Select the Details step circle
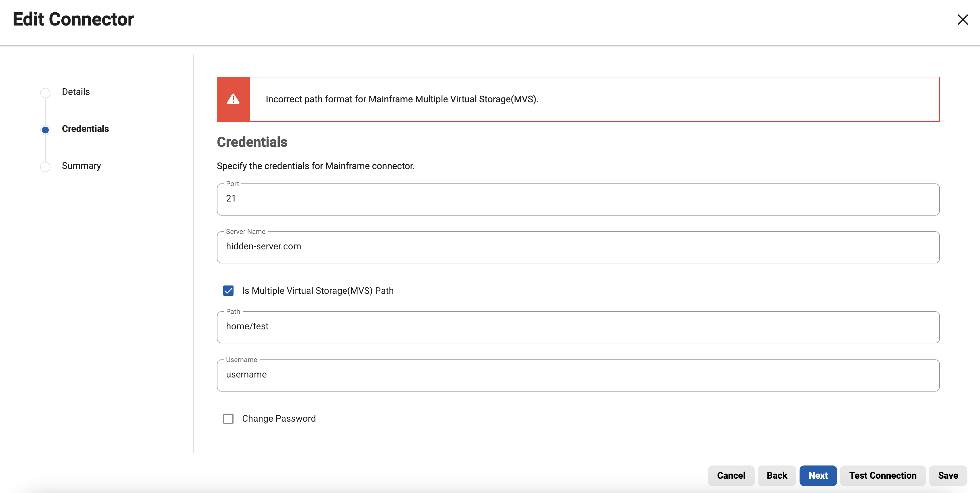The width and height of the screenshot is (980, 493). (x=45, y=92)
